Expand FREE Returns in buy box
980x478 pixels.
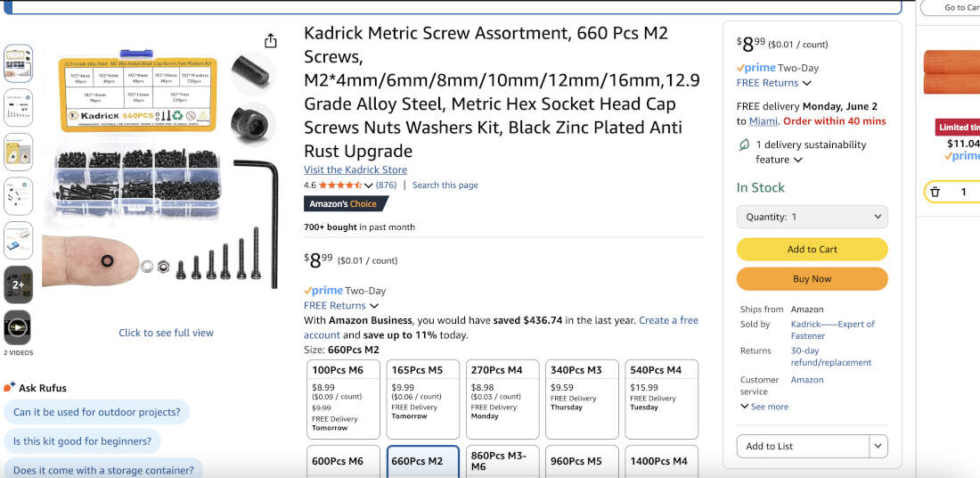coord(773,83)
